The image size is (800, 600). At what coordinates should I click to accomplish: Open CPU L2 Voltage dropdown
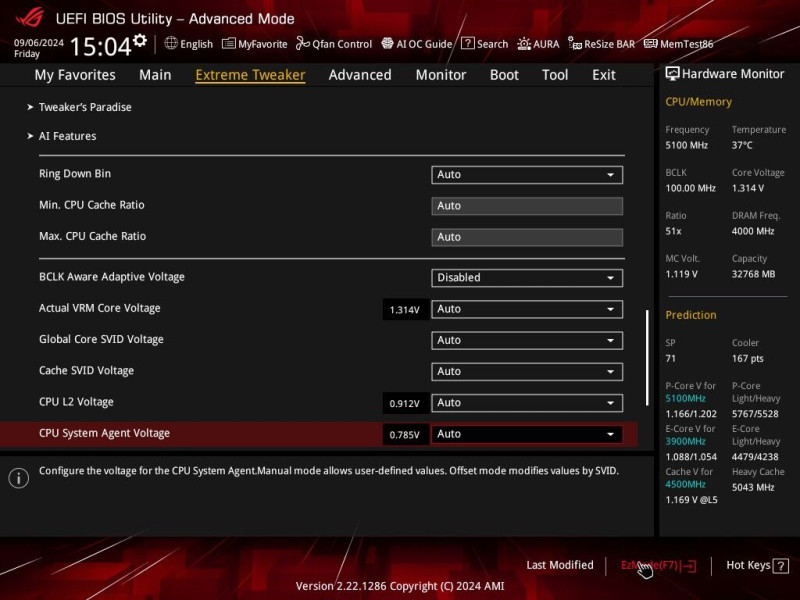pos(527,403)
